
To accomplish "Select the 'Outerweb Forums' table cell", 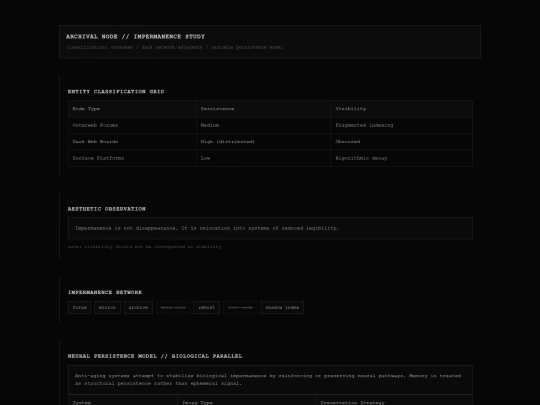I will pos(132,125).
